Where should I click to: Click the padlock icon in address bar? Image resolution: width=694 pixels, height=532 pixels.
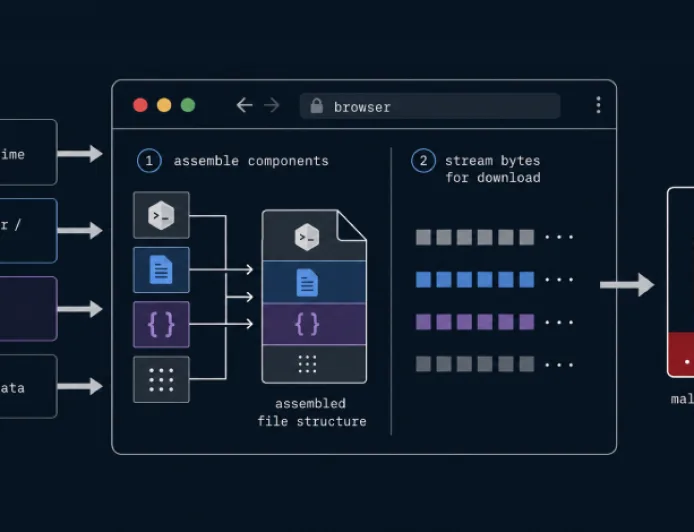316,106
